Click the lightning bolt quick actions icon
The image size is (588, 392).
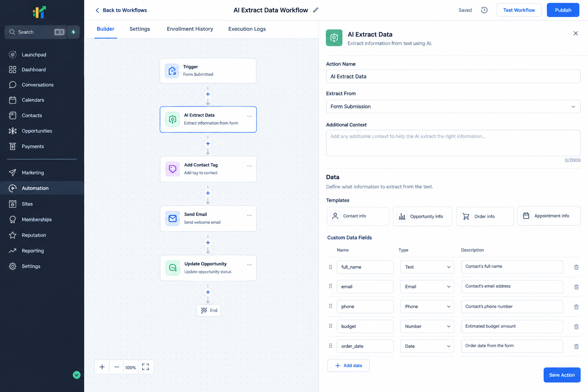click(73, 32)
